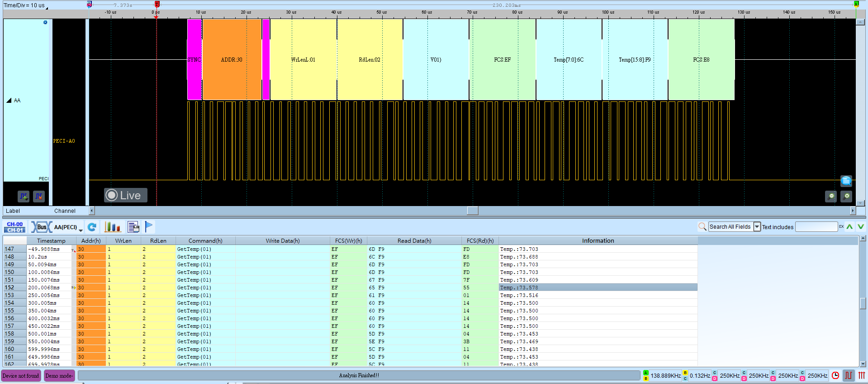This screenshot has width=868, height=384.
Task: Open the AA(PECI) bus dropdown
Action: 81,230
